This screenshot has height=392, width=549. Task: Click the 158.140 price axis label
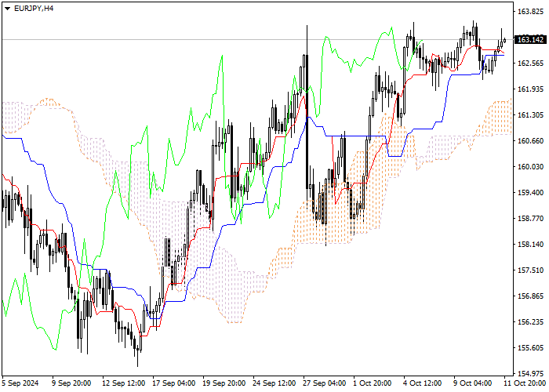pos(530,245)
